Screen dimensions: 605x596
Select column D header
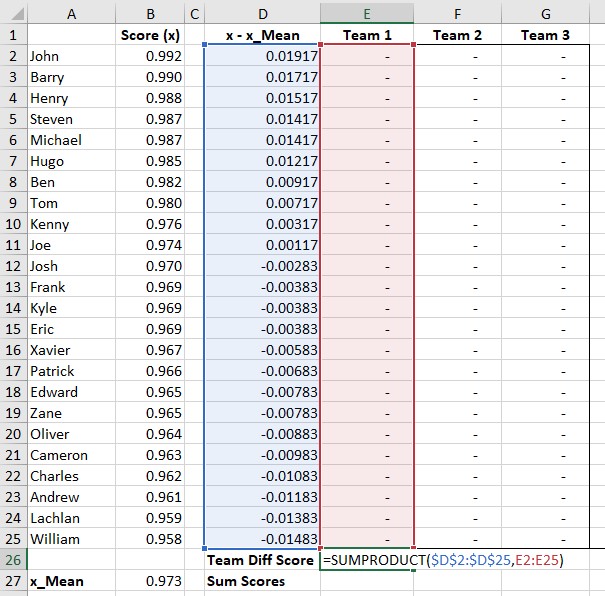[x=262, y=14]
